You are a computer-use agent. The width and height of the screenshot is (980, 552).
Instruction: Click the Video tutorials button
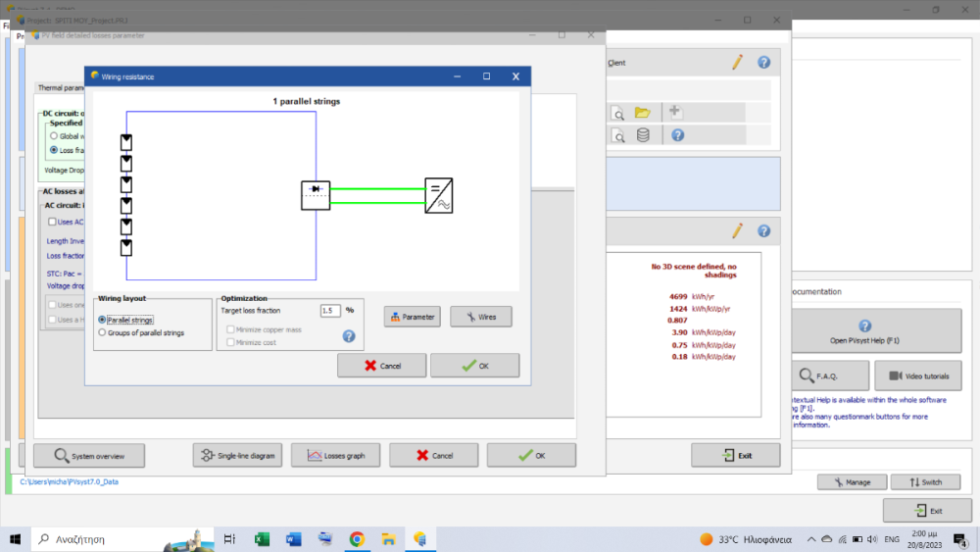pyautogui.click(x=918, y=376)
